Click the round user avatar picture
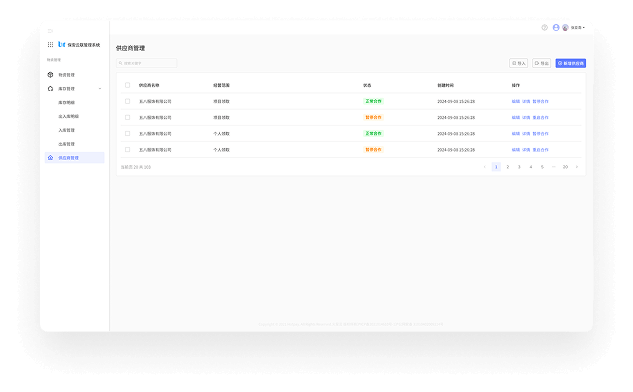 [565, 27]
